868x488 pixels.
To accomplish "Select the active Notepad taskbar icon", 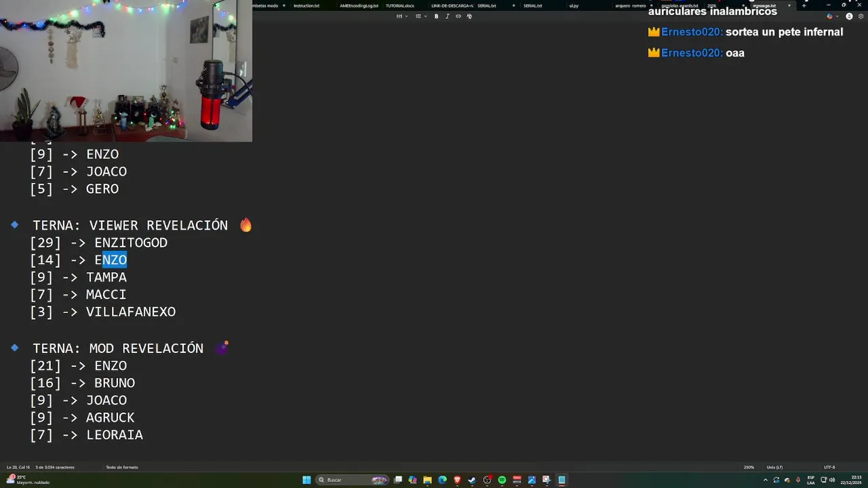I will 561,480.
